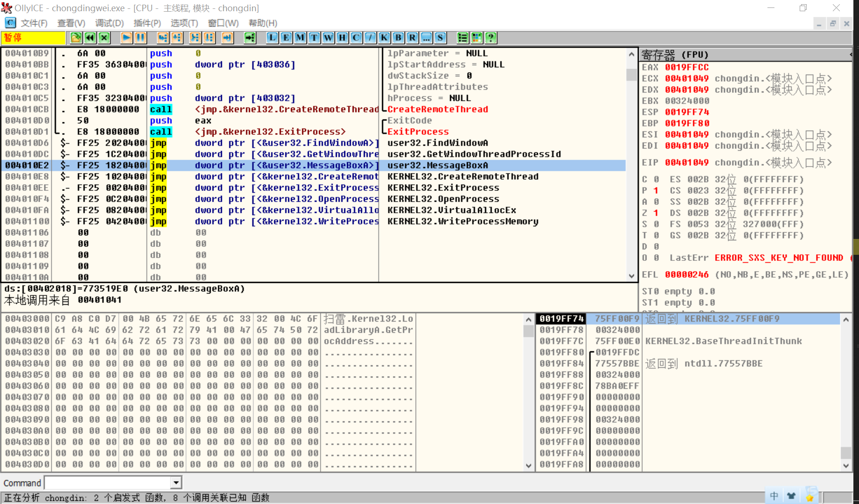Select the jmp OpenProcess row at 004010F4
The height and width of the screenshot is (504, 859).
pyautogui.click(x=314, y=199)
